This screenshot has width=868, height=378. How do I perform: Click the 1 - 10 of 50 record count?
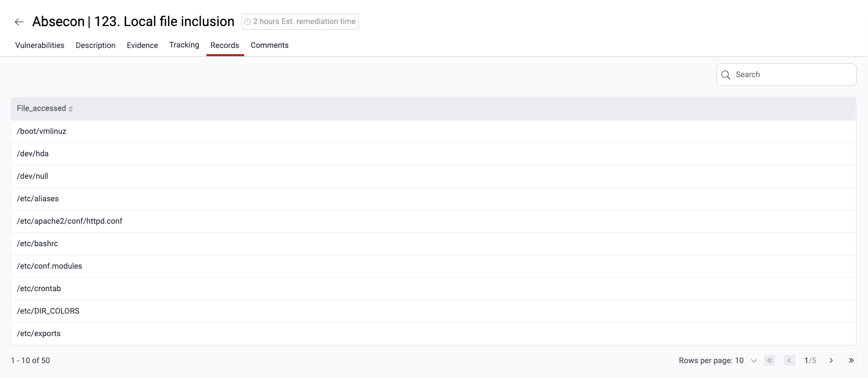coord(31,361)
